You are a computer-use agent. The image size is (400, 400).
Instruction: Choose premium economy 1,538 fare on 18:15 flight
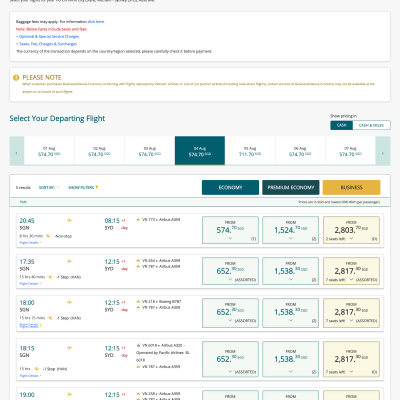point(291,359)
